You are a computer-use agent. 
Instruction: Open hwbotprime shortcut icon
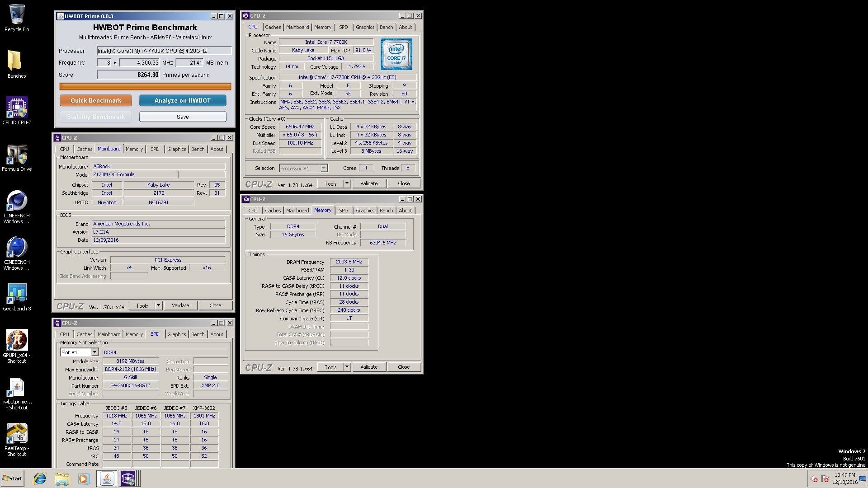pos(17,393)
